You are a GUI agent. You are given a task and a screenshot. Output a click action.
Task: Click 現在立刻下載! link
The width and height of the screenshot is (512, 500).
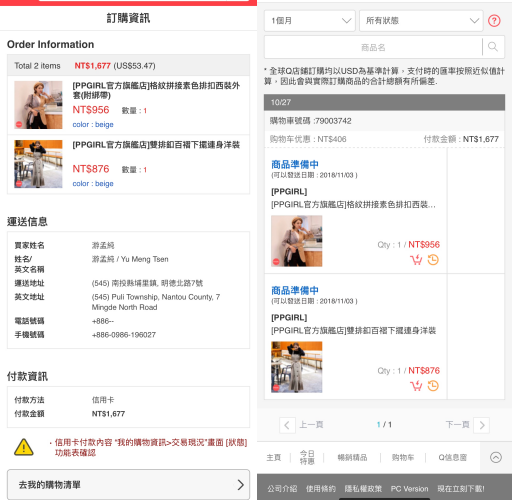[x=461, y=489]
